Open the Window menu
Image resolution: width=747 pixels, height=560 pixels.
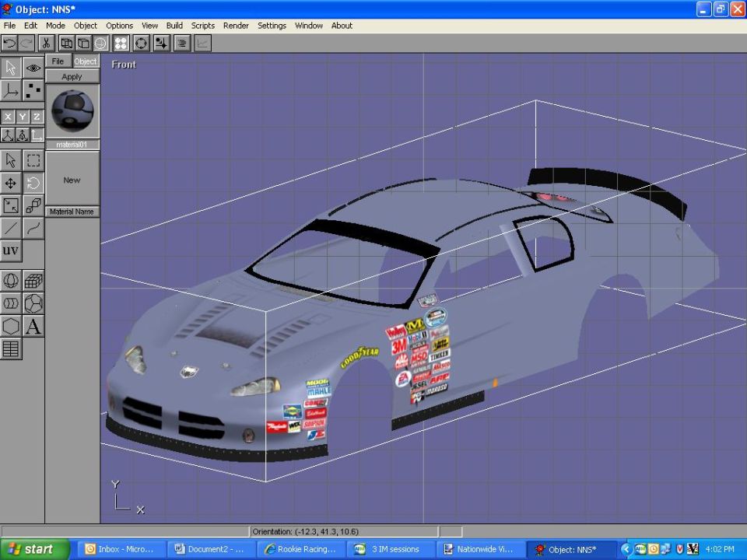309,26
